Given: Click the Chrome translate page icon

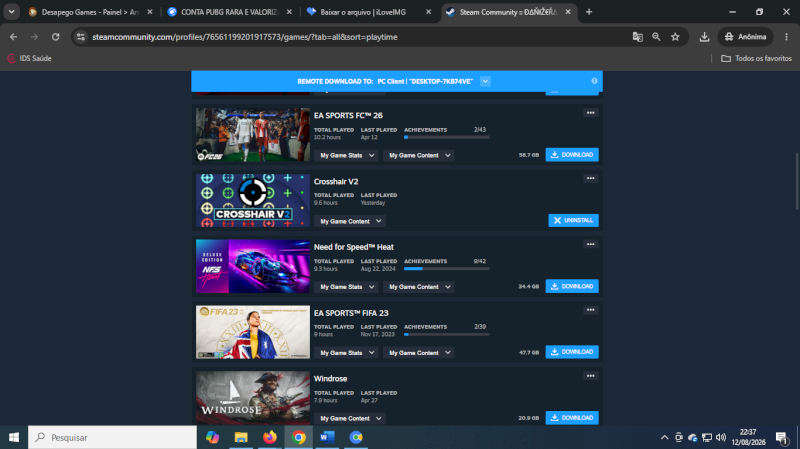Looking at the screenshot, I should coord(637,37).
